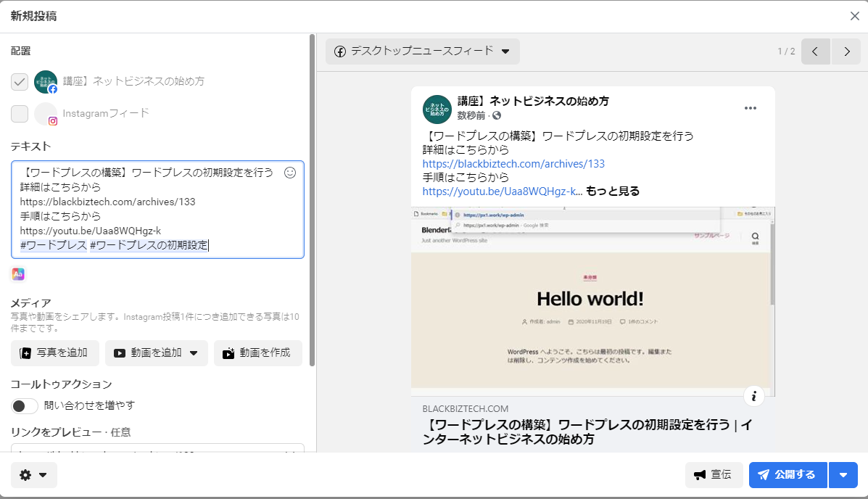Open the emoji picker in text field
Image resolution: width=868 pixels, height=499 pixels.
click(x=290, y=173)
